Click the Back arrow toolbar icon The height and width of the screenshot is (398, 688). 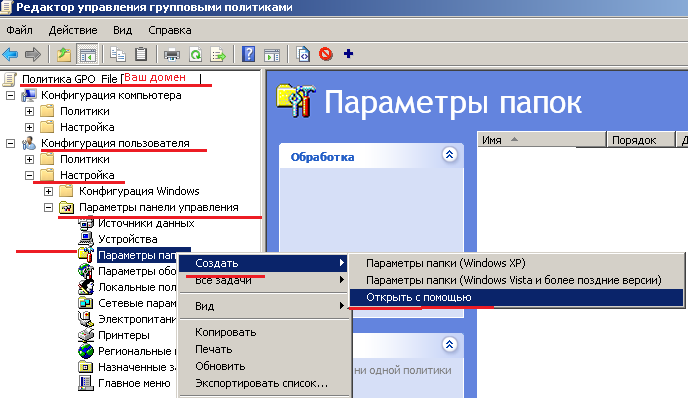coord(10,55)
